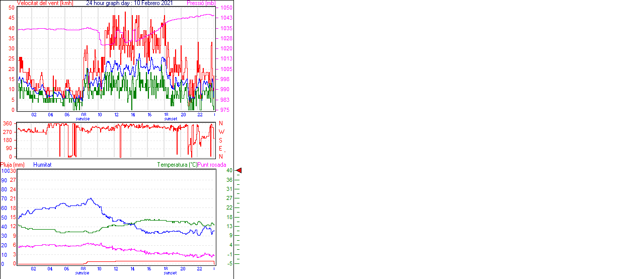Click the 'sunset' marker under the bottom graph
This screenshot has height=279, width=644.
point(170,273)
